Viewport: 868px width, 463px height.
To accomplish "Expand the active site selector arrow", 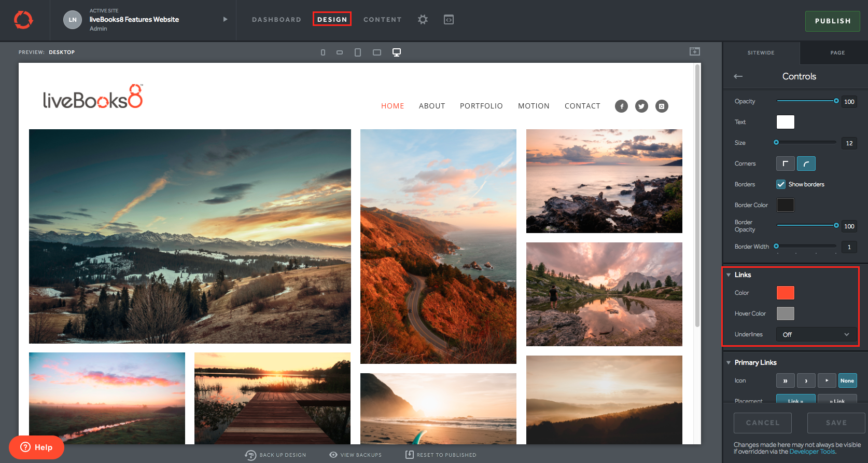I will (x=225, y=20).
